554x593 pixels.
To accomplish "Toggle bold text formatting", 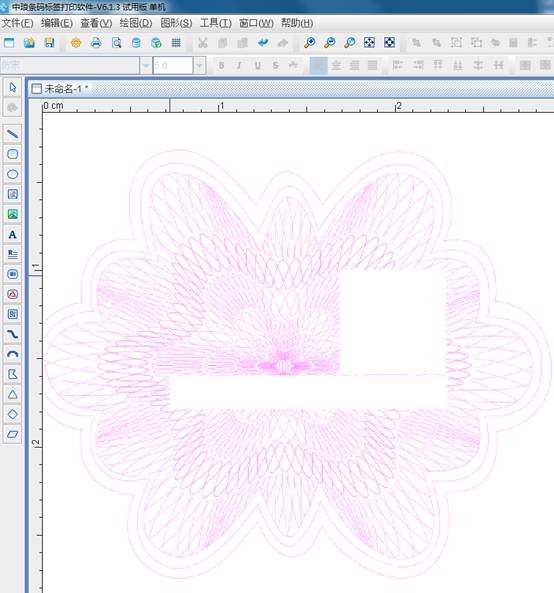I will click(x=221, y=65).
